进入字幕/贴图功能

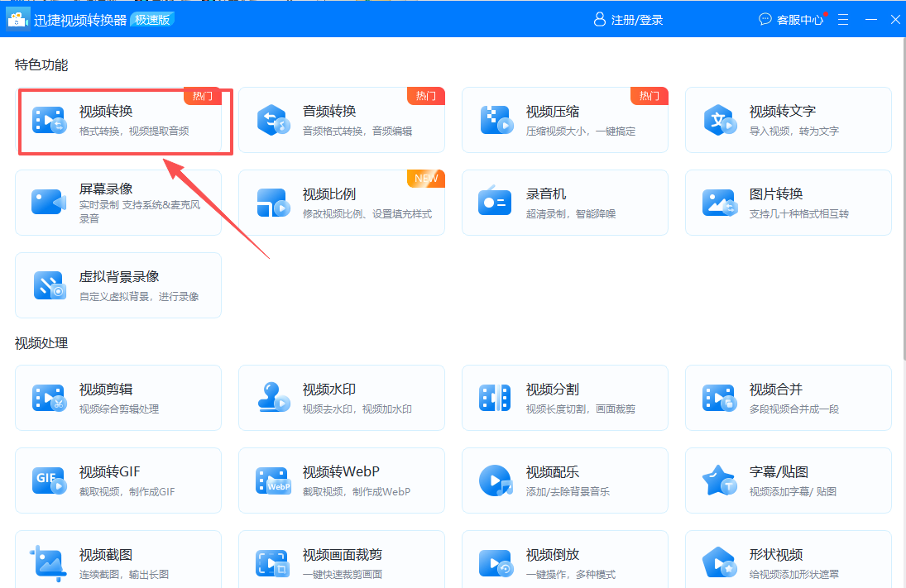click(788, 480)
